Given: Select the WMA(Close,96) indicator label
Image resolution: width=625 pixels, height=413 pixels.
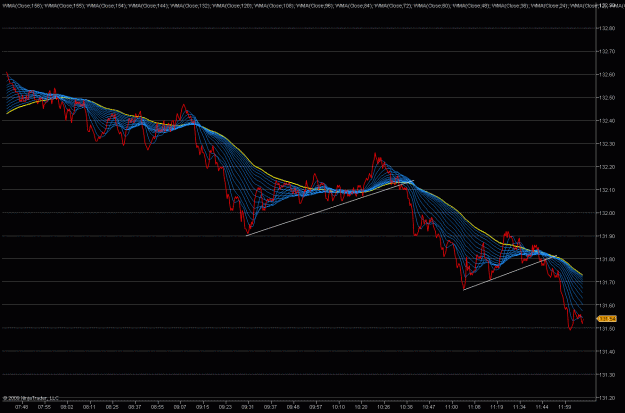Looking at the screenshot, I should [314, 6].
